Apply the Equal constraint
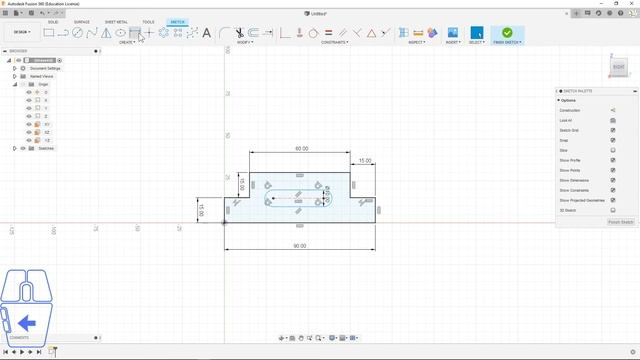The height and width of the screenshot is (360, 640). [x=328, y=33]
